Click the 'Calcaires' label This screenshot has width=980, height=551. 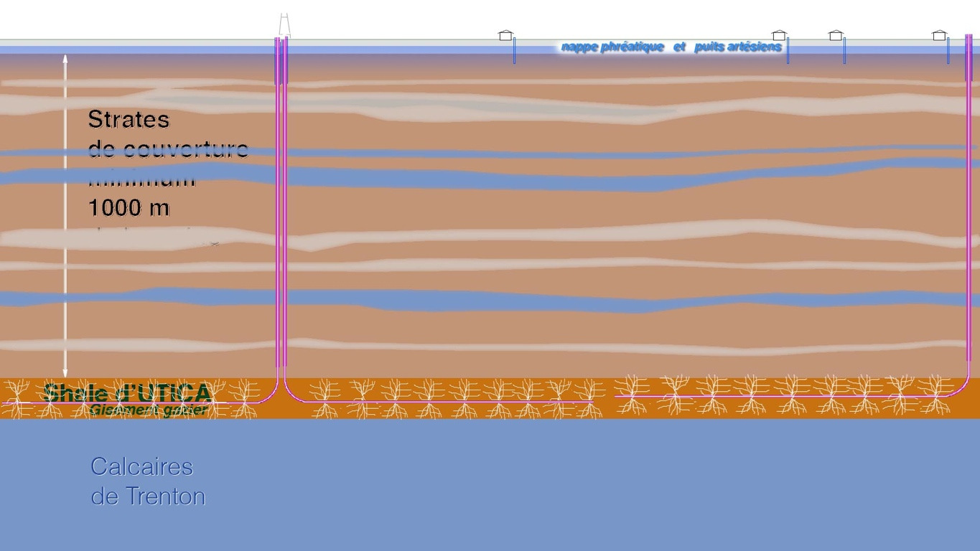(142, 467)
